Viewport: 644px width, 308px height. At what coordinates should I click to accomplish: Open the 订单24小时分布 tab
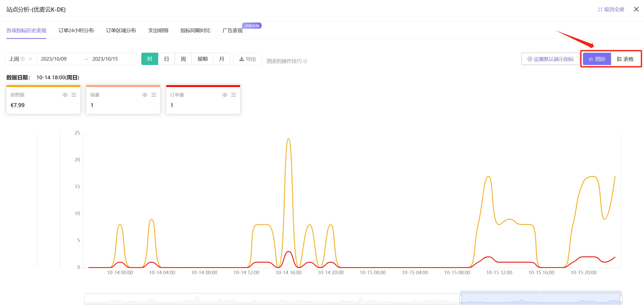76,30
